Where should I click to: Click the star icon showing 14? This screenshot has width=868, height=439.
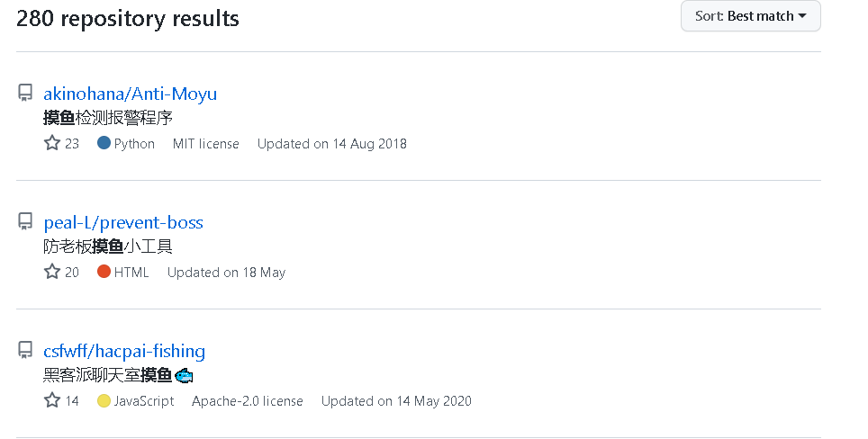click(x=52, y=400)
